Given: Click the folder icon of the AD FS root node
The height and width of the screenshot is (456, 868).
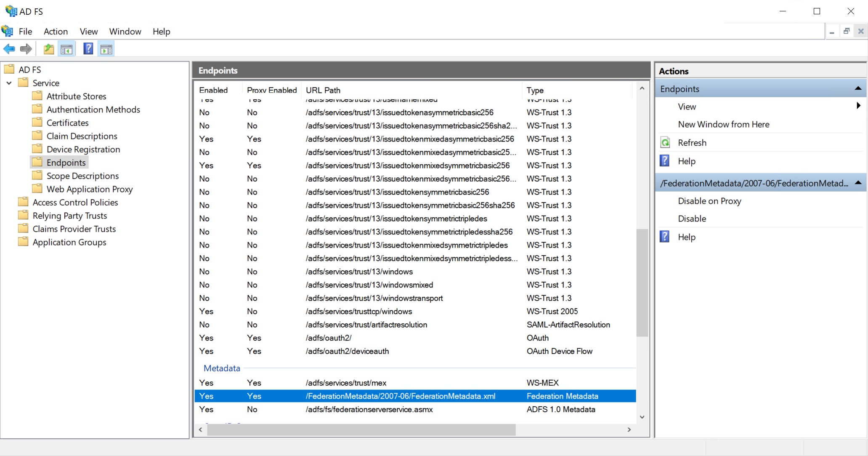Looking at the screenshot, I should coord(9,69).
